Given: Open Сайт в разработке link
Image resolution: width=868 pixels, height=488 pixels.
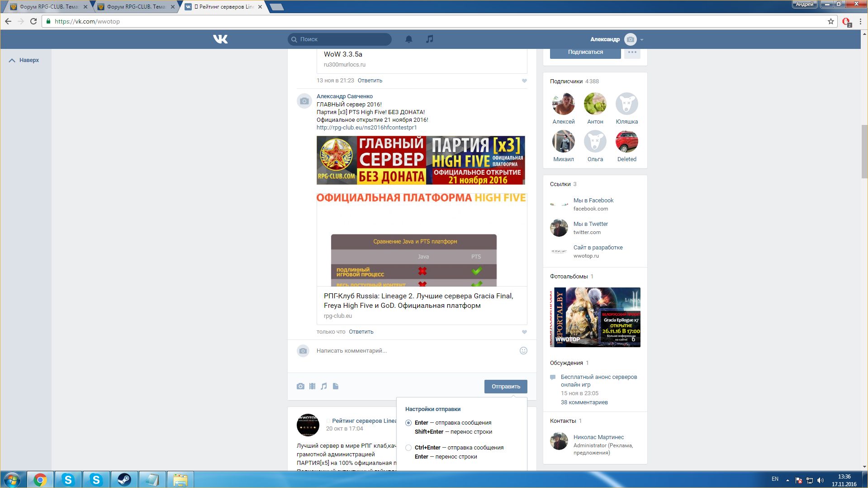Looking at the screenshot, I should (598, 248).
